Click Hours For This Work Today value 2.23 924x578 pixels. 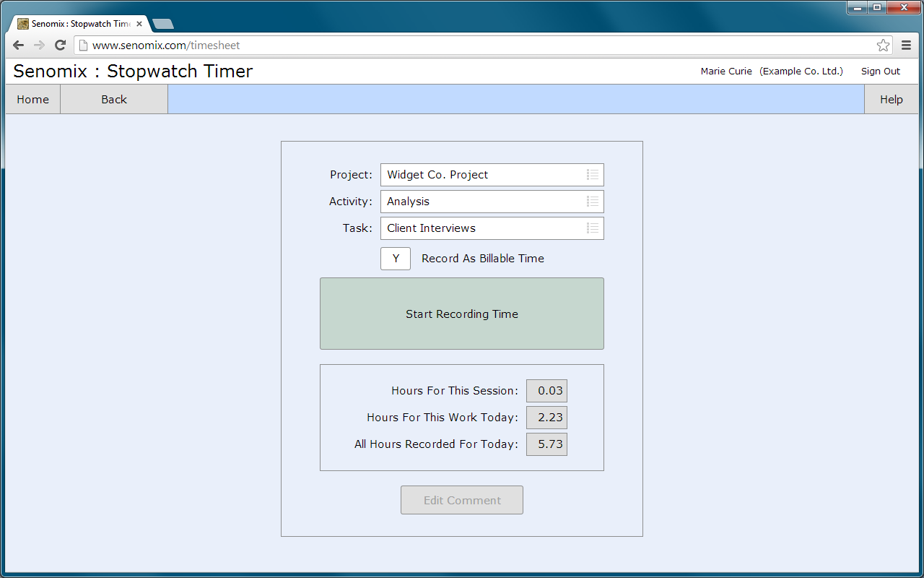(x=546, y=418)
